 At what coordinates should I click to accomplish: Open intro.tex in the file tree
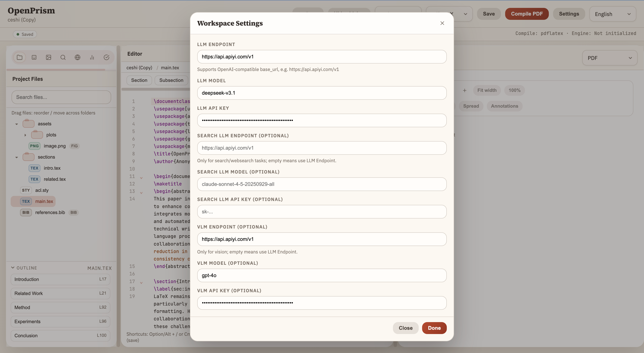(x=52, y=168)
